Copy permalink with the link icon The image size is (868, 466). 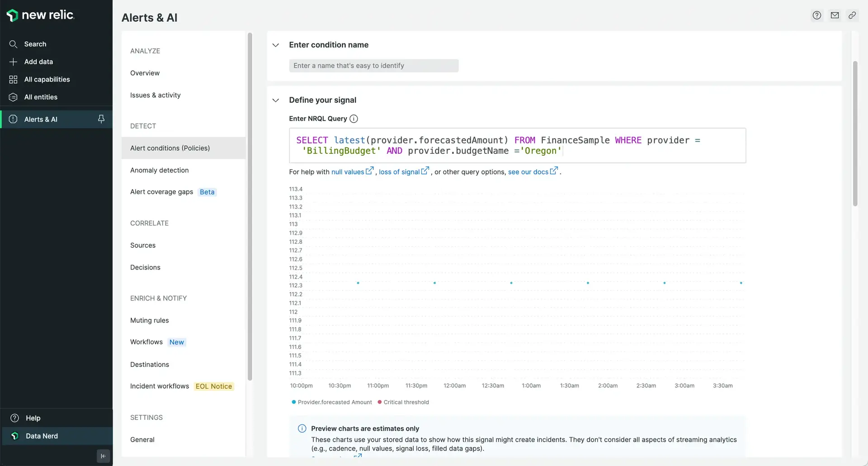point(852,15)
